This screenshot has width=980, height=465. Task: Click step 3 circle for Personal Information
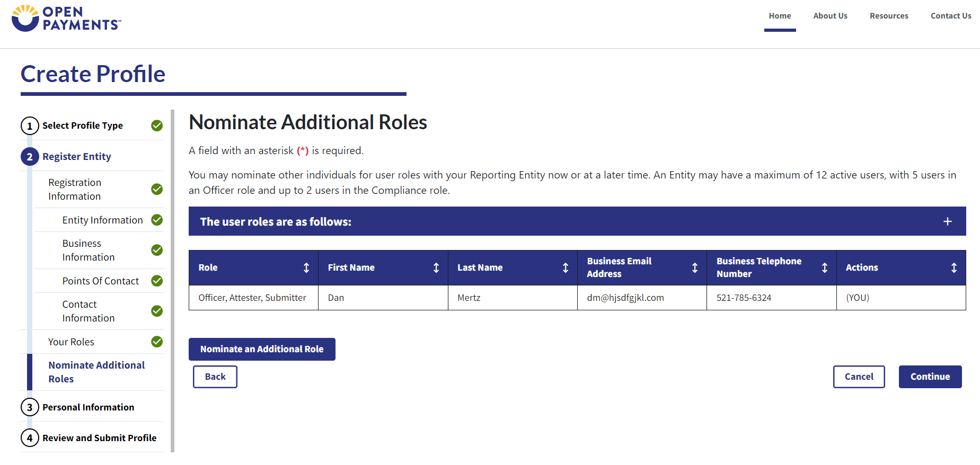(30, 407)
